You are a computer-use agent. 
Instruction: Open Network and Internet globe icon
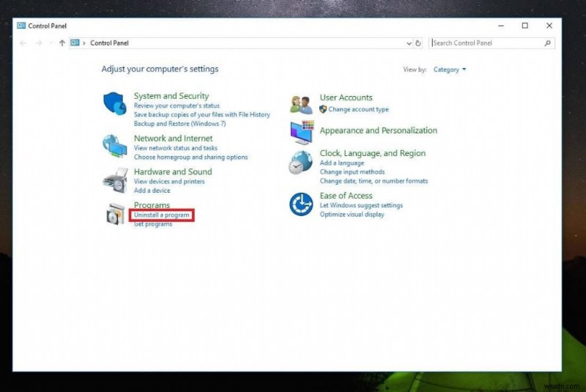tap(114, 146)
